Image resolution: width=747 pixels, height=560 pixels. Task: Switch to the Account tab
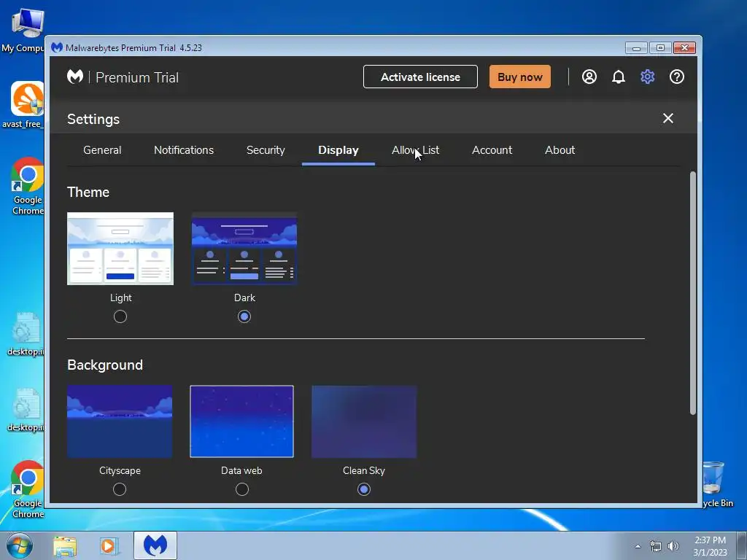point(492,150)
